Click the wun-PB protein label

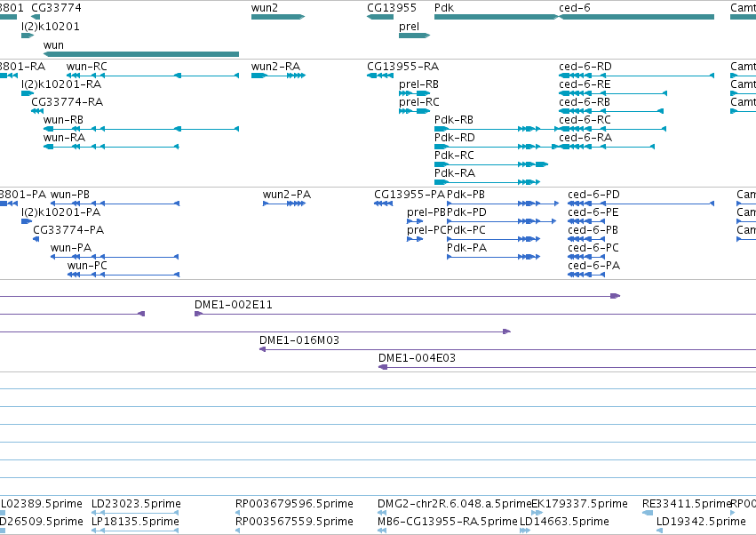[70, 195]
